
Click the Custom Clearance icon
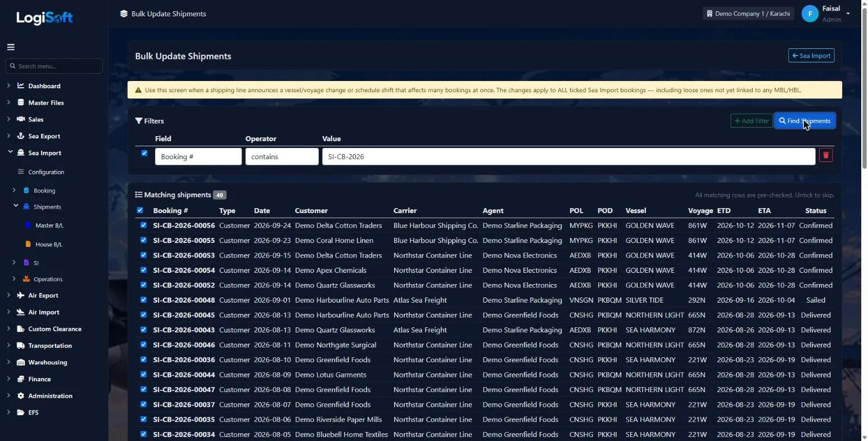point(21,329)
